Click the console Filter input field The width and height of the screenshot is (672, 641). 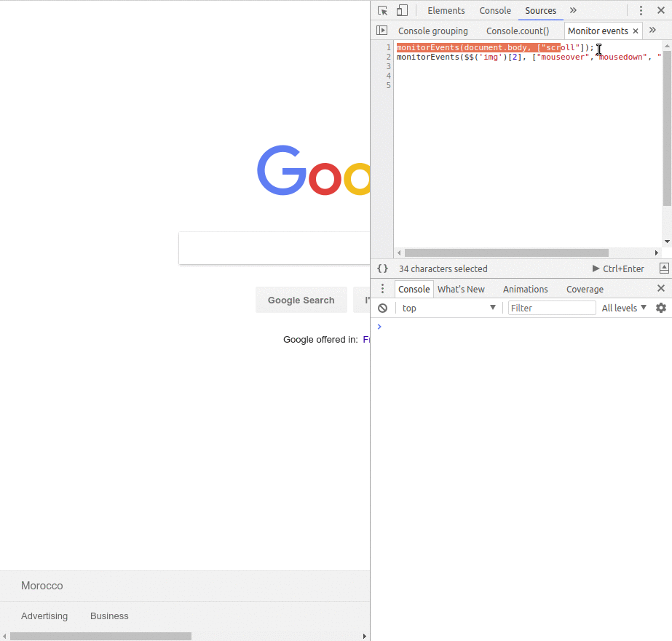pos(552,308)
